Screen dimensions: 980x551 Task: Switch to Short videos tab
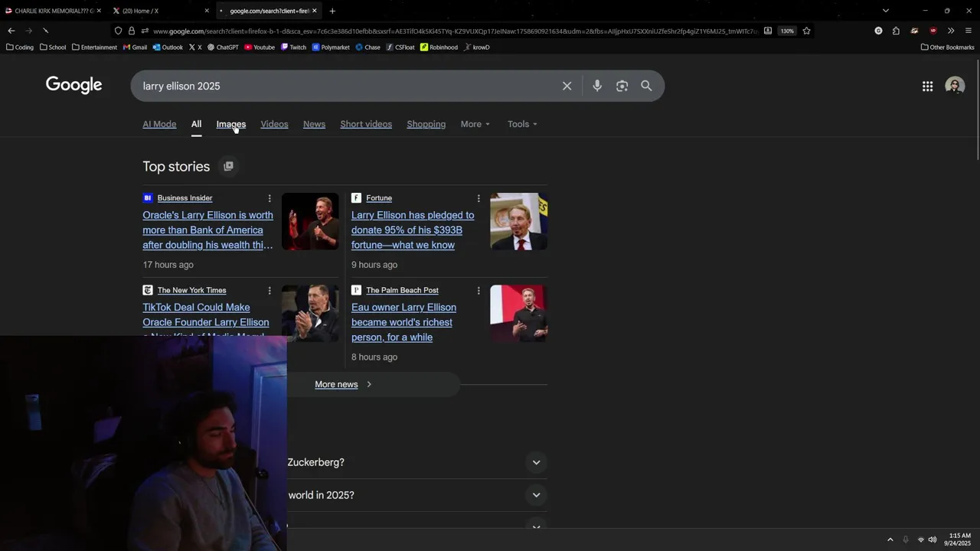tap(366, 124)
